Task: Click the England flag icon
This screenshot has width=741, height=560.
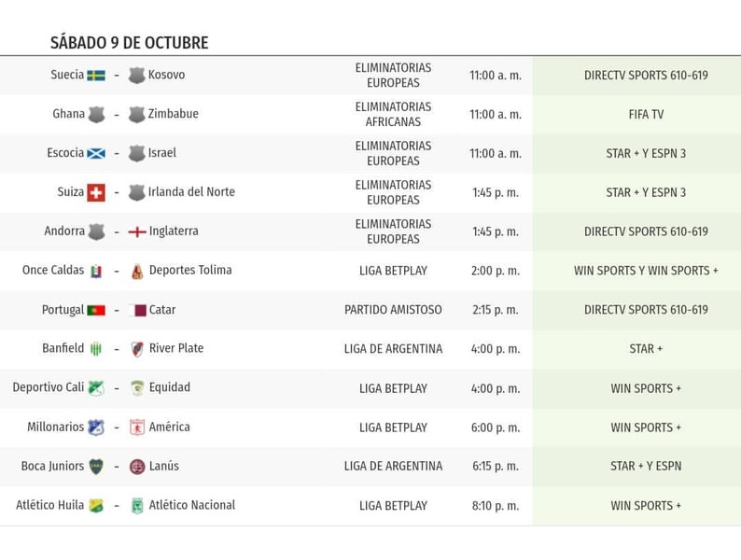Action: pyautogui.click(x=137, y=231)
